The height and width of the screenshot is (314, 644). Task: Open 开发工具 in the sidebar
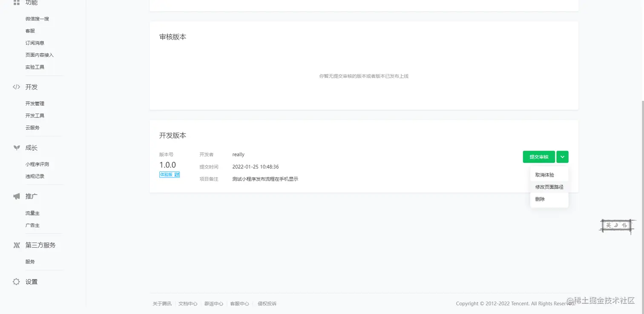coord(35,116)
